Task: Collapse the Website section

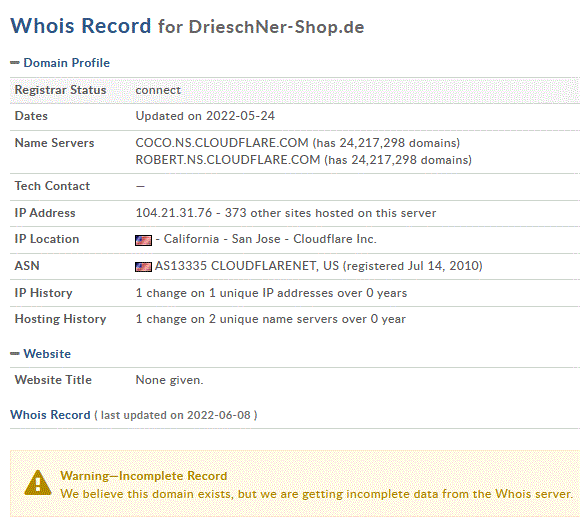Action: (15, 354)
